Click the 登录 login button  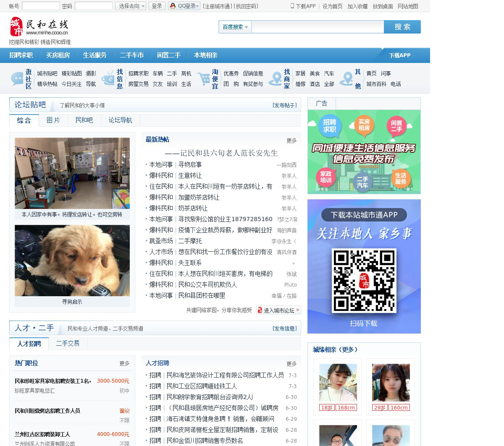tap(157, 6)
